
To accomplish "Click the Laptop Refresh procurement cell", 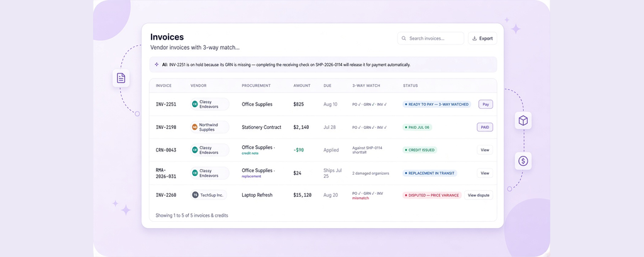I will (257, 195).
